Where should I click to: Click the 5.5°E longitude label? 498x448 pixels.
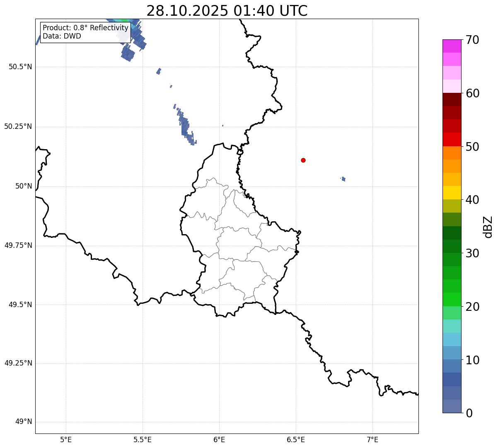[x=143, y=440]
